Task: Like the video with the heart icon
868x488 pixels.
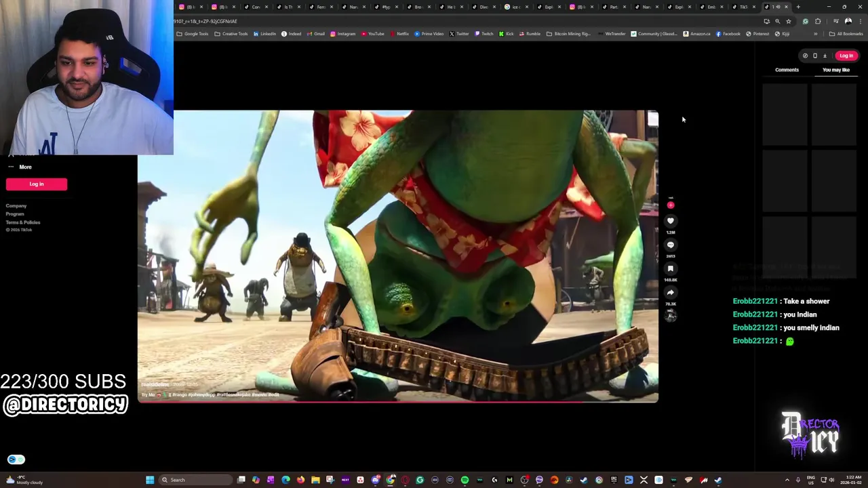Action: coord(670,221)
